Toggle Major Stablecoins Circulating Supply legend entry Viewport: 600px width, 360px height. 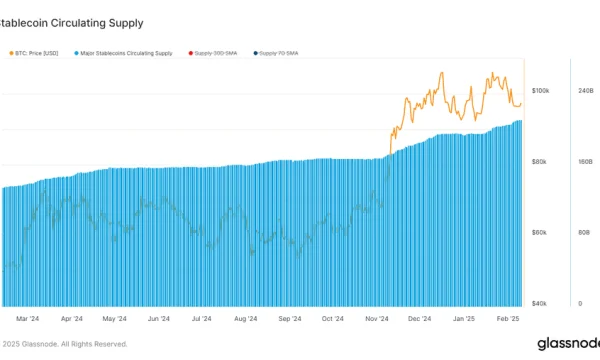pyautogui.click(x=123, y=53)
